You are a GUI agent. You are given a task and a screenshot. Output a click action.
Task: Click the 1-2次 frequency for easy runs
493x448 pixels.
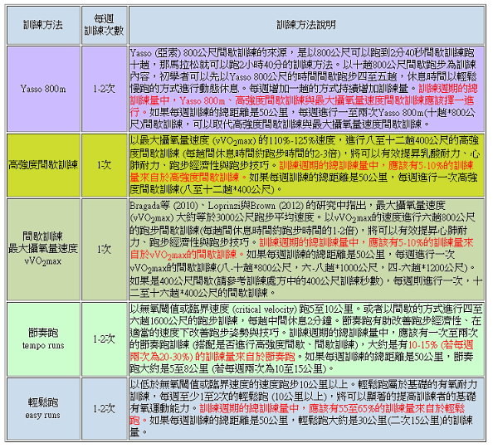pos(105,409)
